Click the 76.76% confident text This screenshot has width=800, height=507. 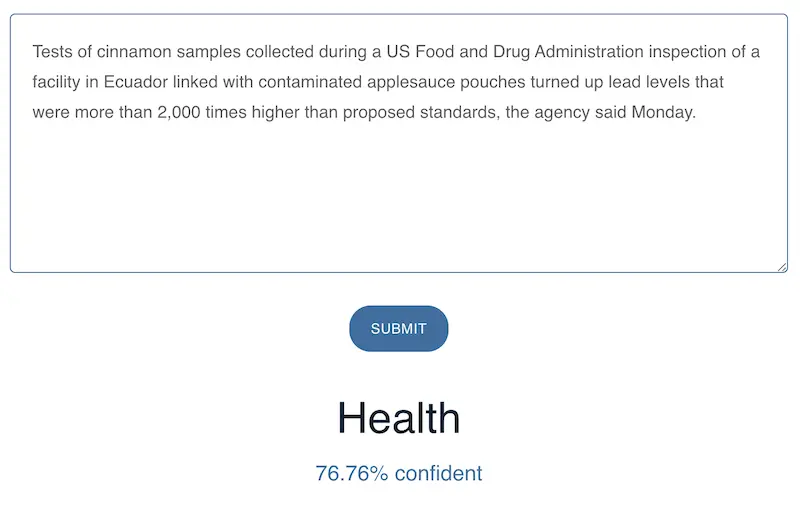pyautogui.click(x=398, y=473)
